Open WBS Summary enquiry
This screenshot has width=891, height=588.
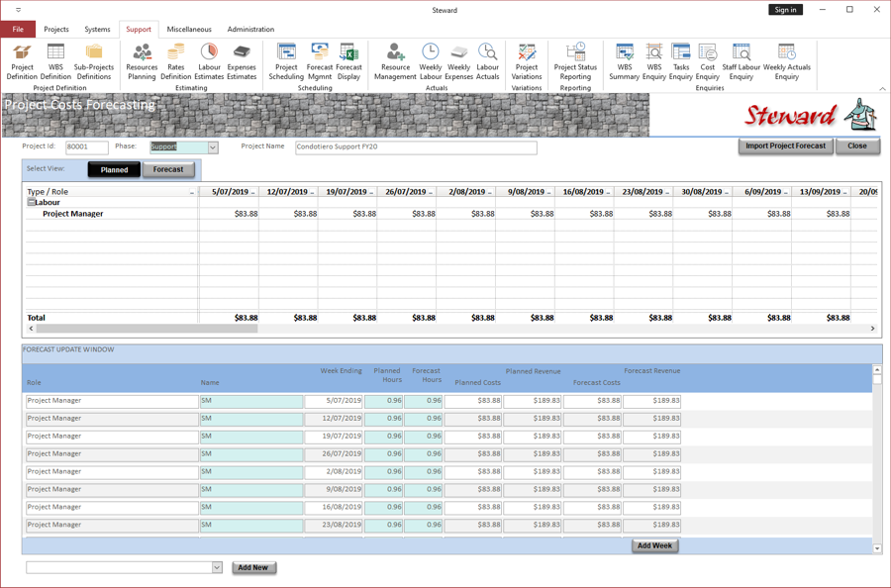(624, 62)
